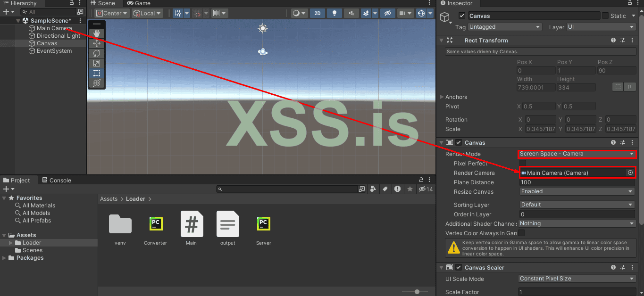Toggle hidden objects visibility in Scene toolbar
The width and height of the screenshot is (644, 296).
(387, 13)
